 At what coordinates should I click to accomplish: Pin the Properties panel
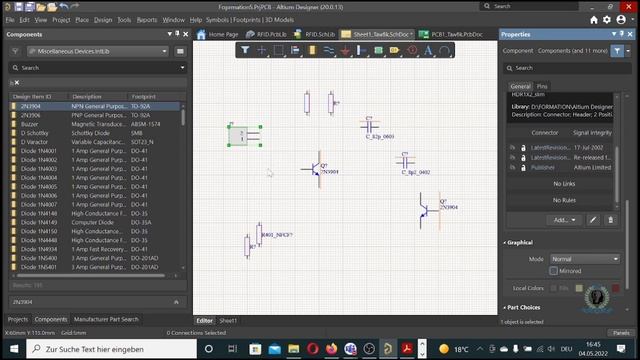[x=622, y=34]
